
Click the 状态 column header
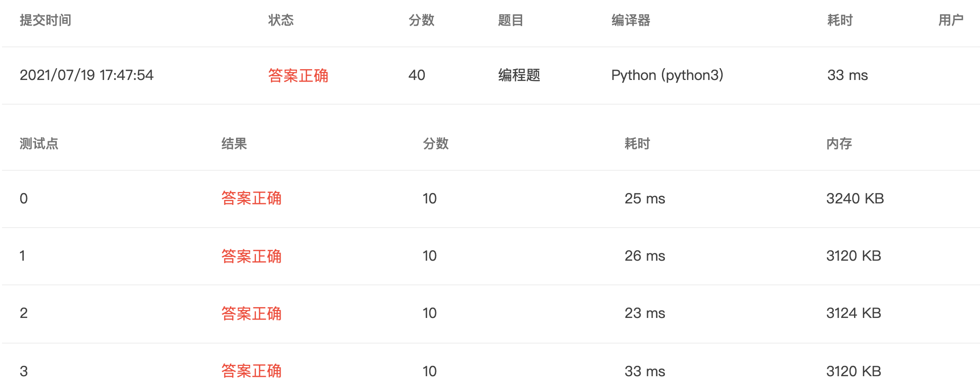pos(281,20)
